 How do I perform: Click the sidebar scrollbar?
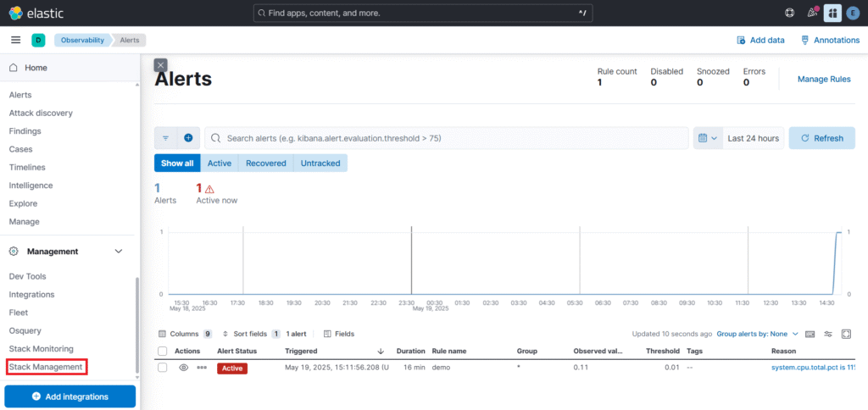(137, 326)
